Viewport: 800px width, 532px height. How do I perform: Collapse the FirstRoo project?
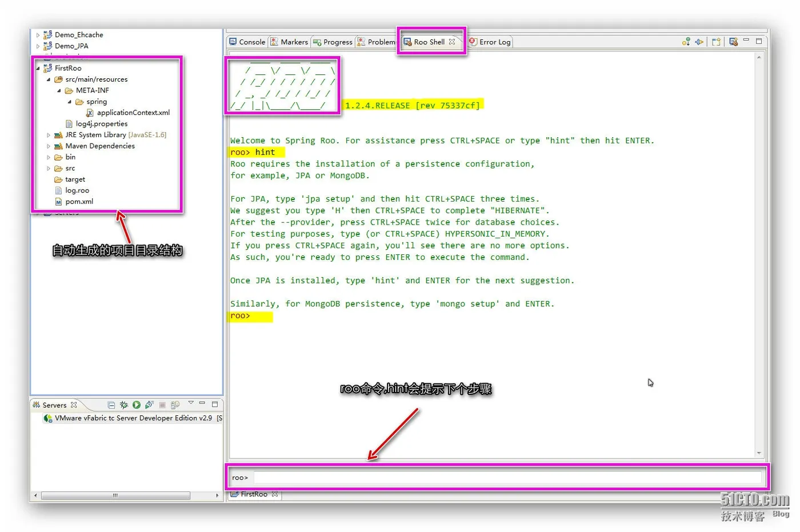click(x=38, y=68)
